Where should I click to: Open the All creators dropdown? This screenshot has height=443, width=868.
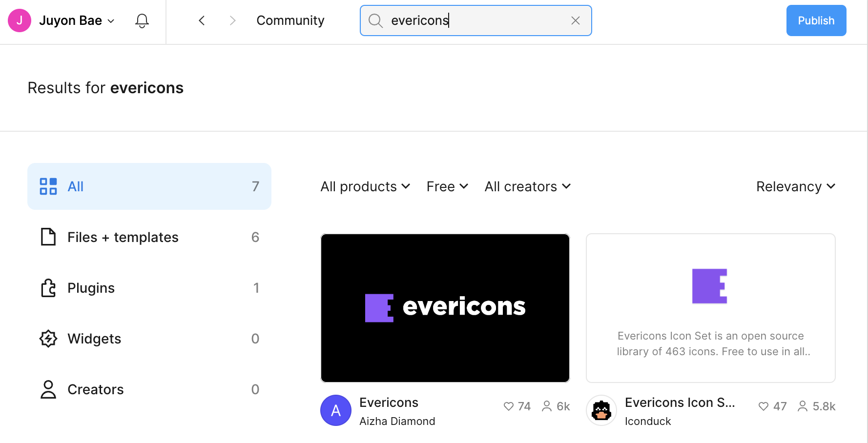[x=528, y=186]
